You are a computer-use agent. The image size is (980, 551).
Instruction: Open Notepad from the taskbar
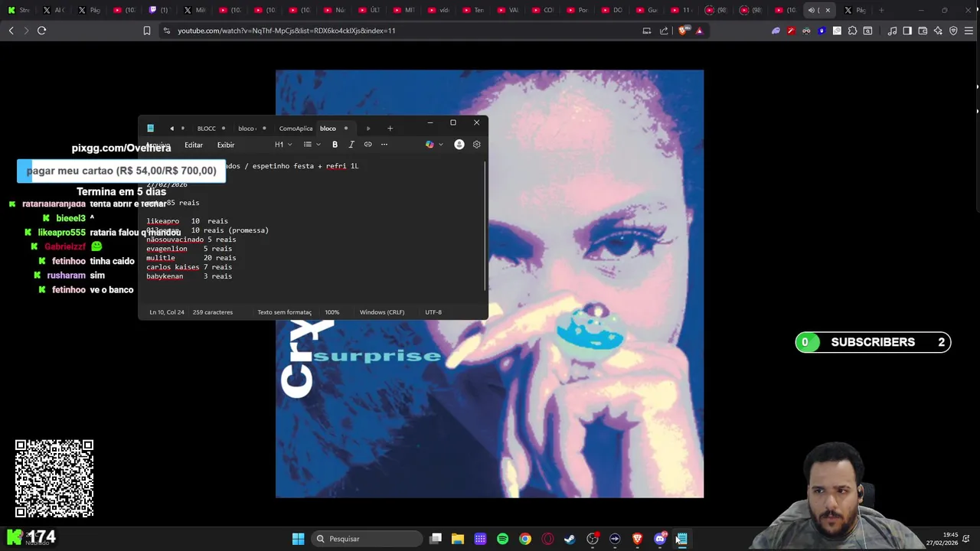682,539
